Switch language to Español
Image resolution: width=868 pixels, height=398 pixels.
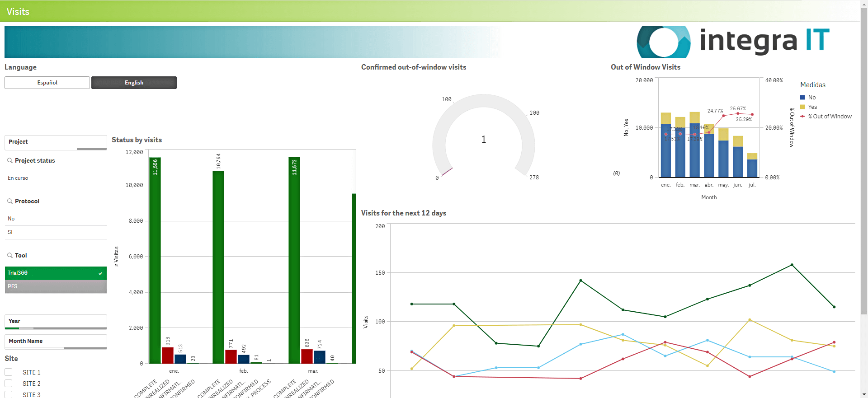[x=47, y=83]
